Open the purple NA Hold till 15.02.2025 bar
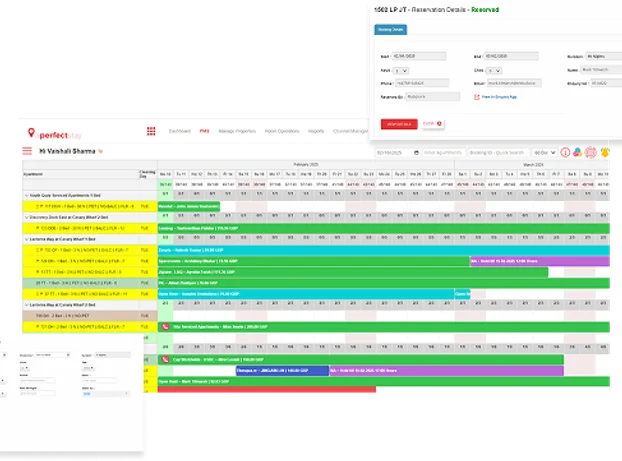Screen dimensions: 622x461 (x=540, y=261)
